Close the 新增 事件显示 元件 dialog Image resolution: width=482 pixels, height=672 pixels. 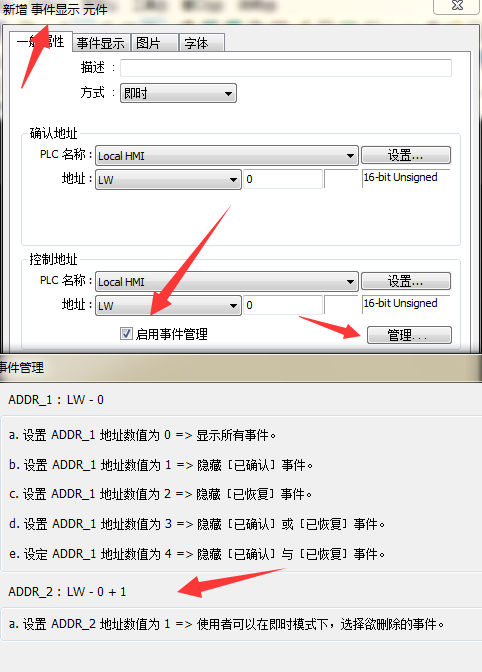tap(457, 6)
